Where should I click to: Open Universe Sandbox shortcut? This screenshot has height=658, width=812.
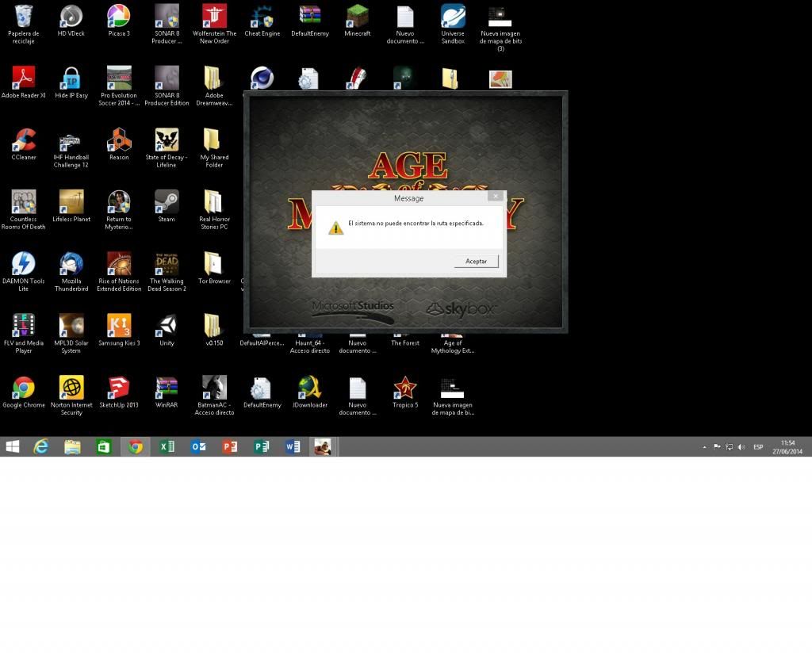[x=453, y=24]
